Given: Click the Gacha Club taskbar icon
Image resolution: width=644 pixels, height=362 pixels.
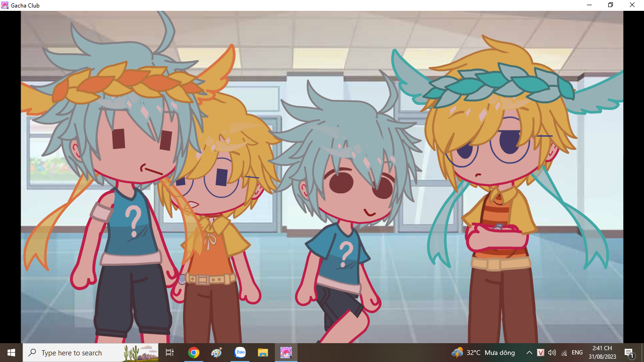Looking at the screenshot, I should point(286,353).
